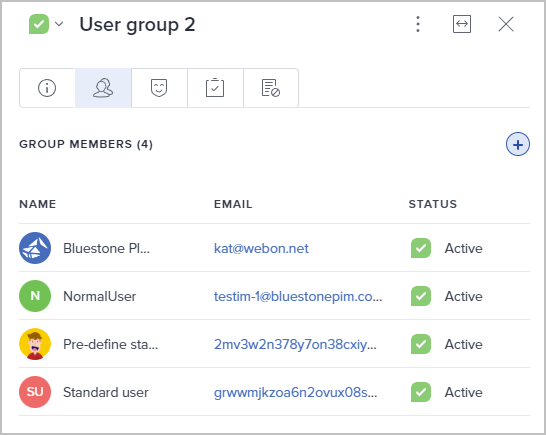Click the Active status icon for Standard user
This screenshot has width=546, height=435.
click(x=421, y=392)
